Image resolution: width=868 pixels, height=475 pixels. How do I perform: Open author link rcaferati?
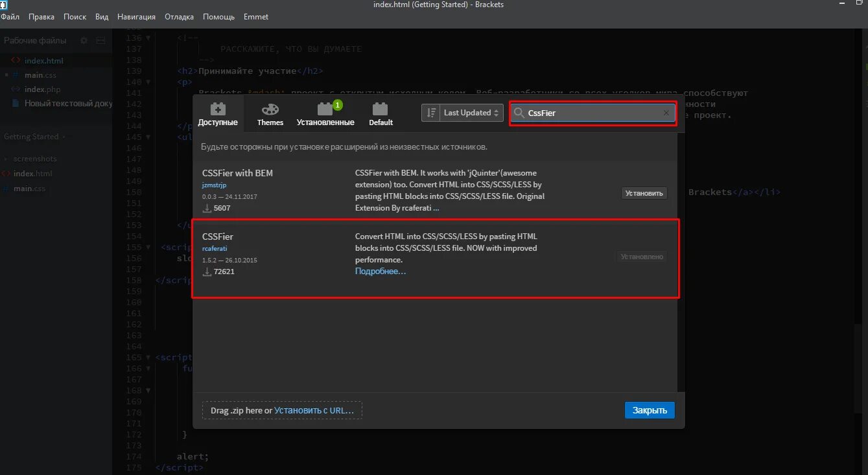coord(215,249)
